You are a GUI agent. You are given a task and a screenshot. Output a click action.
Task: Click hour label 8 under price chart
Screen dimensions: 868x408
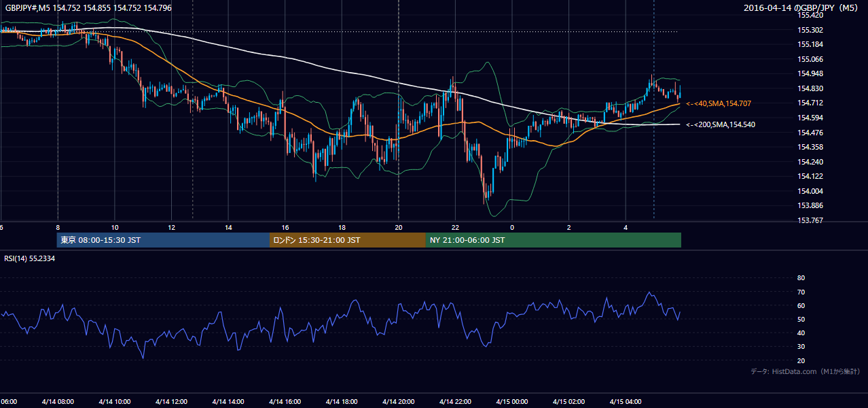(x=58, y=228)
